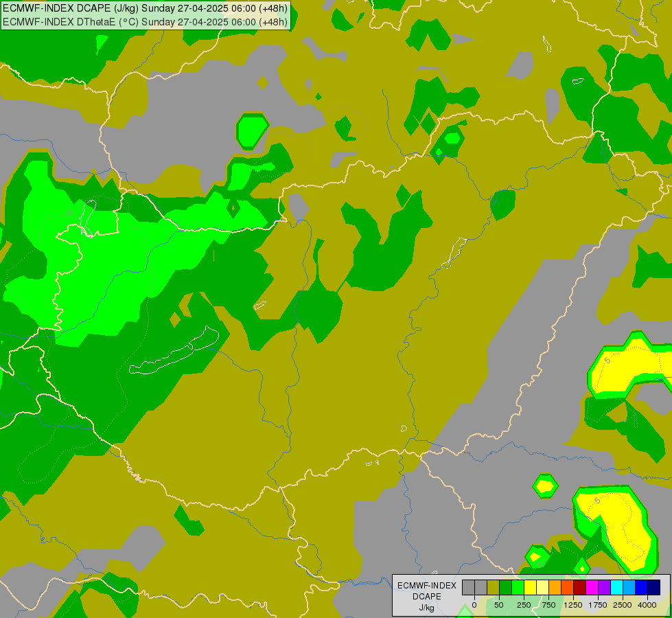Screen dimensions: 672x618
Task: Click the DThetaE (°C) title line
Action: coord(145,22)
